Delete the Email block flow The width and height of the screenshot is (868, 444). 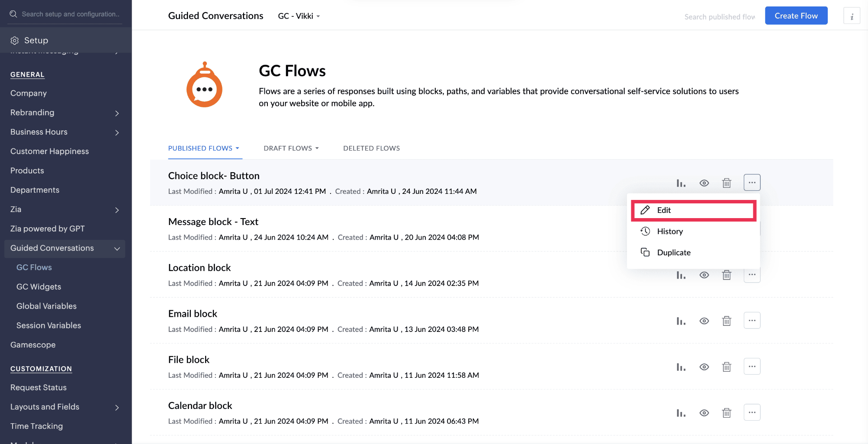pos(727,321)
